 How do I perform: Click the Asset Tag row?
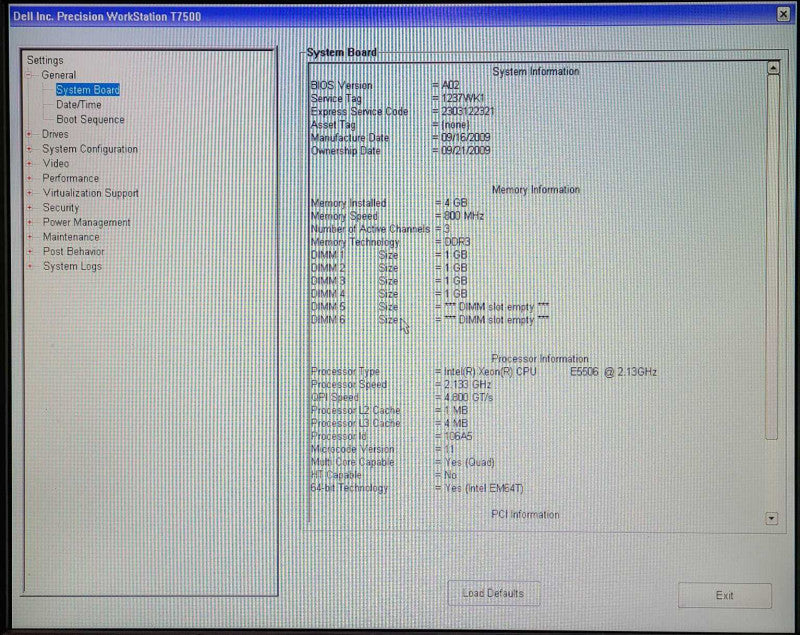390,124
